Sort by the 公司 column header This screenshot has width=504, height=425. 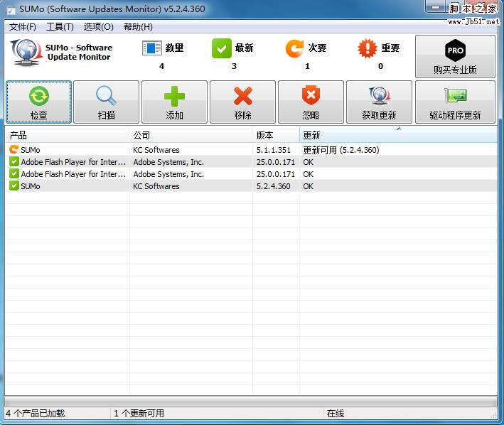191,135
